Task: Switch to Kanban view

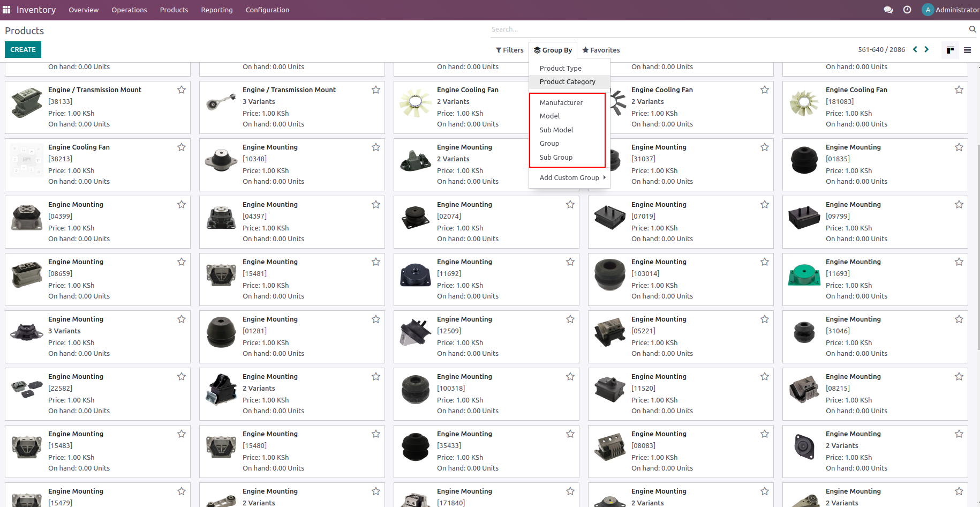Action: (x=950, y=50)
